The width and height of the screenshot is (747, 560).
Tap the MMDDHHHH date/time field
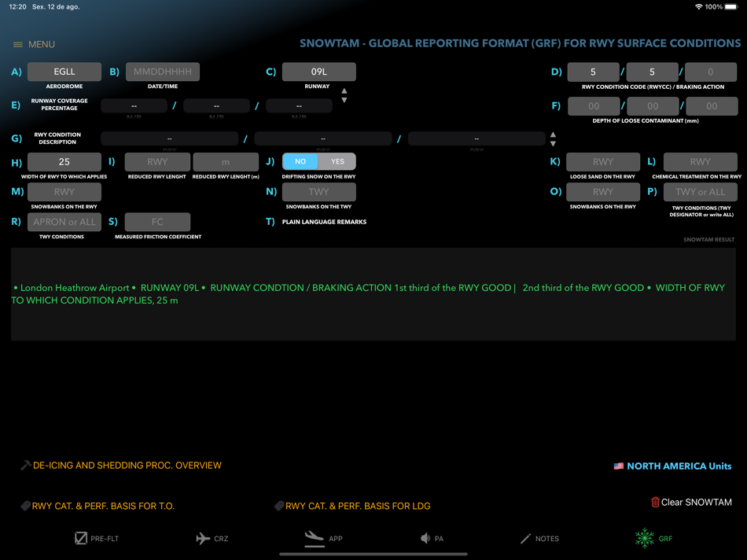pyautogui.click(x=163, y=72)
